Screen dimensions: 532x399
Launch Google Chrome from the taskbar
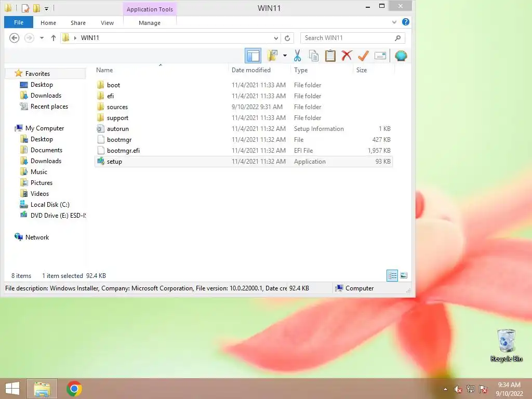click(x=74, y=389)
